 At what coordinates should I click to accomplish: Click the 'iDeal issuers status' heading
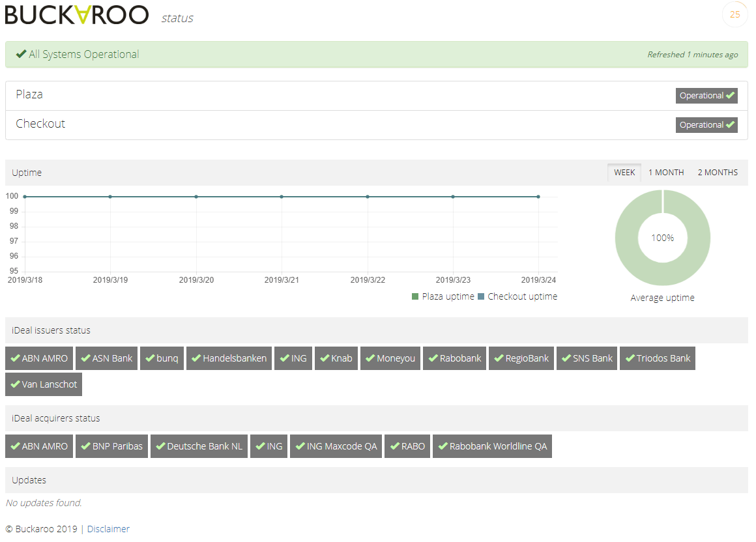tap(51, 330)
